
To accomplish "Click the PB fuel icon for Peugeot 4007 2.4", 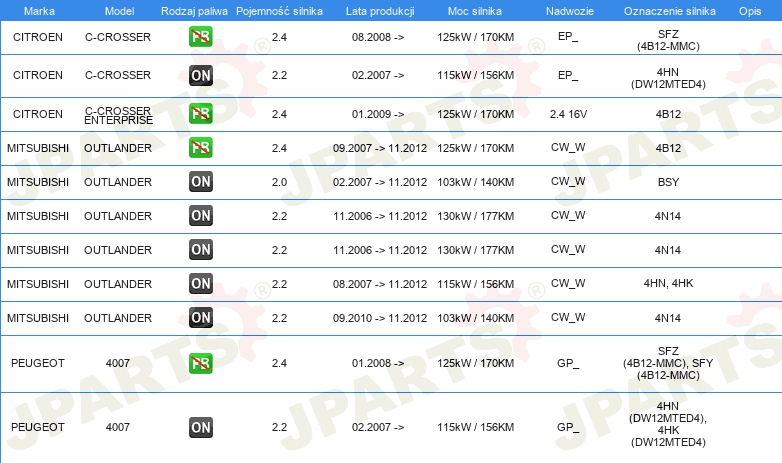I will pyautogui.click(x=200, y=363).
